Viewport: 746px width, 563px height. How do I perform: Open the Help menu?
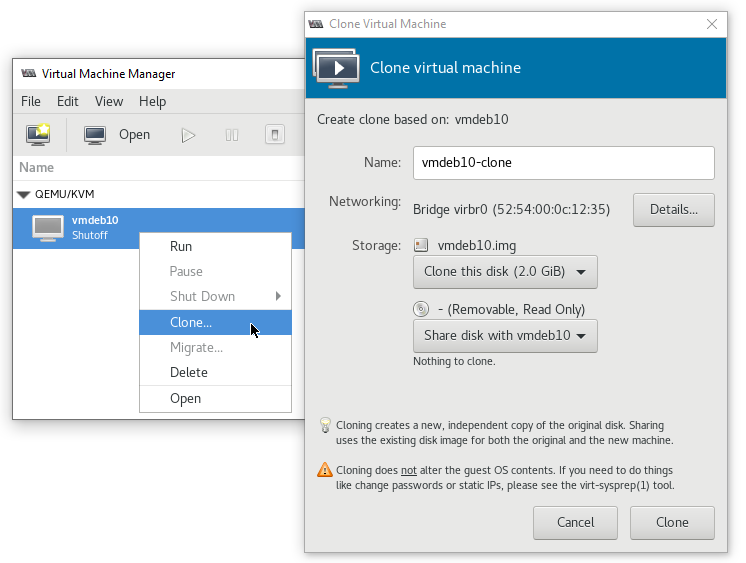point(153,101)
